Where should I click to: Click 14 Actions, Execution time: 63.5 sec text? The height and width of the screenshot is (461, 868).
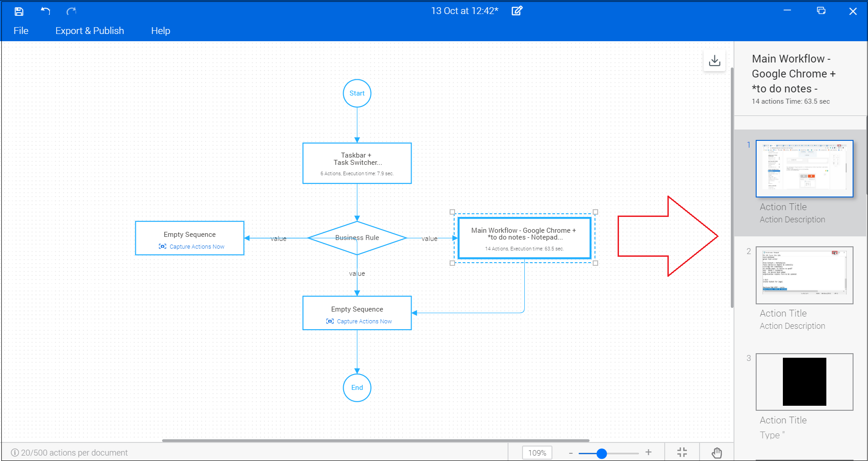pos(524,249)
